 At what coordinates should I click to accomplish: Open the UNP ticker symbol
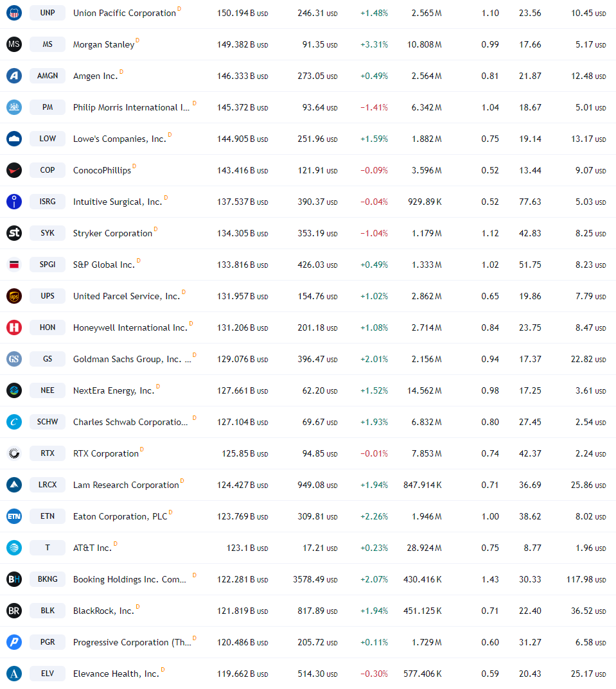pyautogui.click(x=48, y=13)
